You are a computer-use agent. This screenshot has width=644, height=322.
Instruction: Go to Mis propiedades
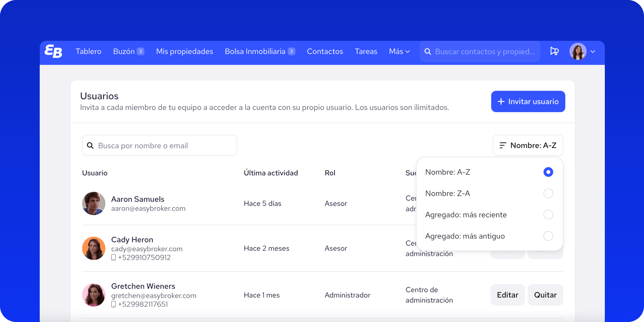(185, 51)
